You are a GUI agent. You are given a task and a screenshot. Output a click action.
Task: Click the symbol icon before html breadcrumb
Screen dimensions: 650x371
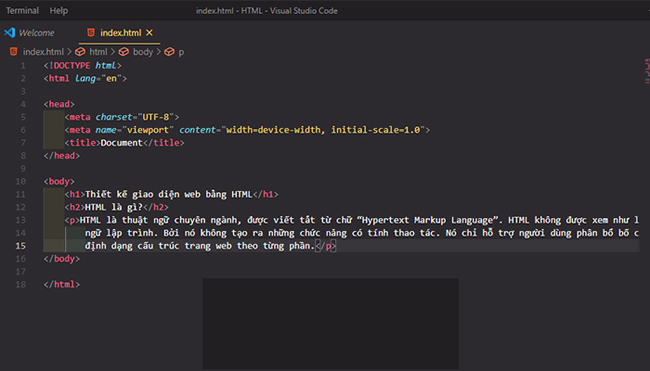point(80,51)
